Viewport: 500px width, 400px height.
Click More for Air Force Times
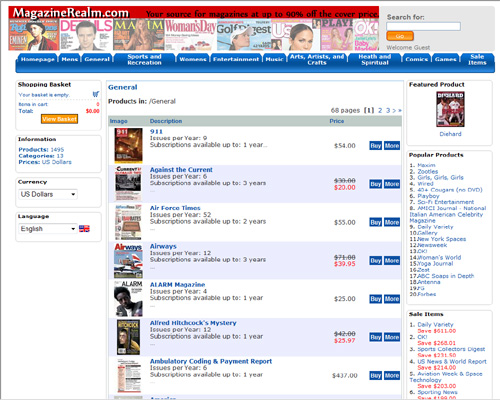coord(392,222)
